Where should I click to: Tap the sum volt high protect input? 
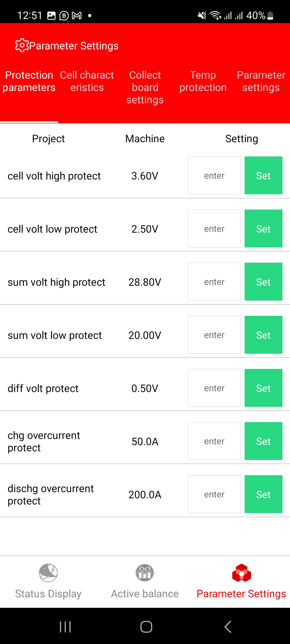tap(214, 282)
